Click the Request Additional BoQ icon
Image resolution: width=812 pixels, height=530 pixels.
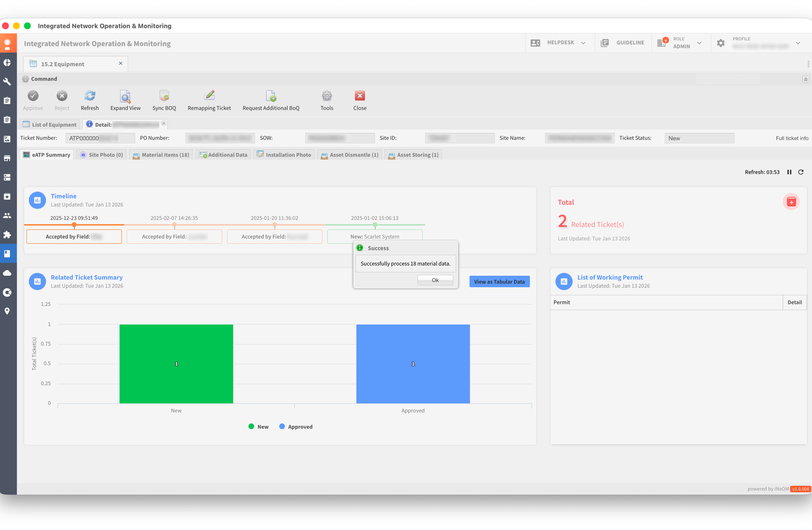(x=271, y=96)
